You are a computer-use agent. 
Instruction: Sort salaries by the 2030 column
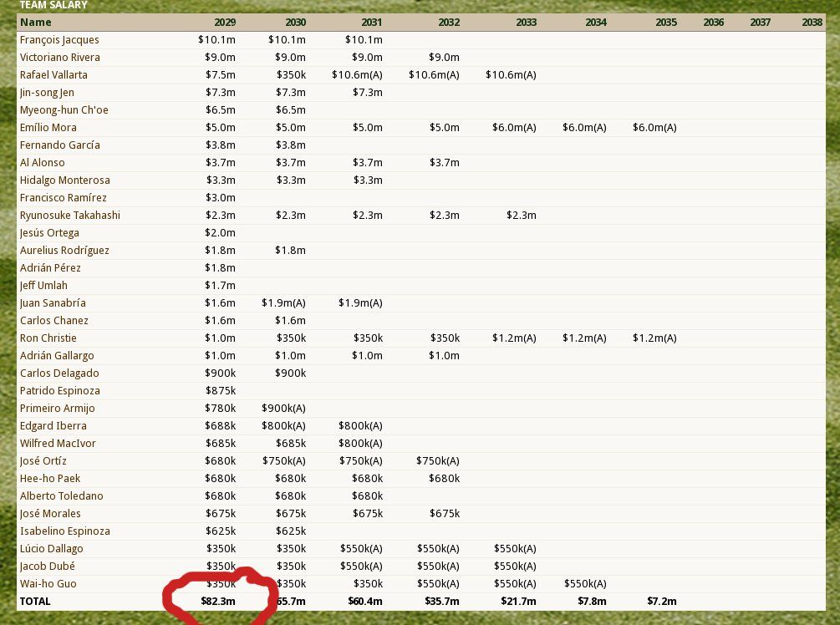[295, 22]
